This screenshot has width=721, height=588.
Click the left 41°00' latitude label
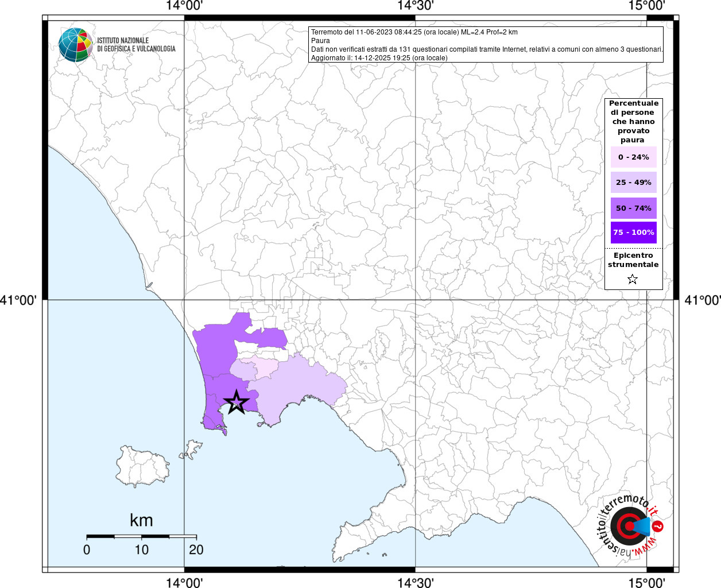click(18, 300)
